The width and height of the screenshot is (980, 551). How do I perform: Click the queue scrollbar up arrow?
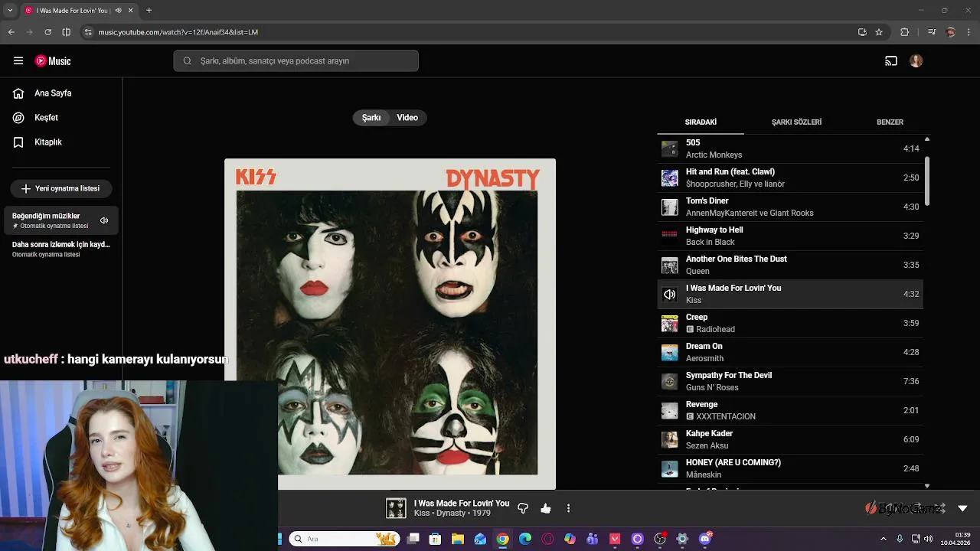[927, 139]
